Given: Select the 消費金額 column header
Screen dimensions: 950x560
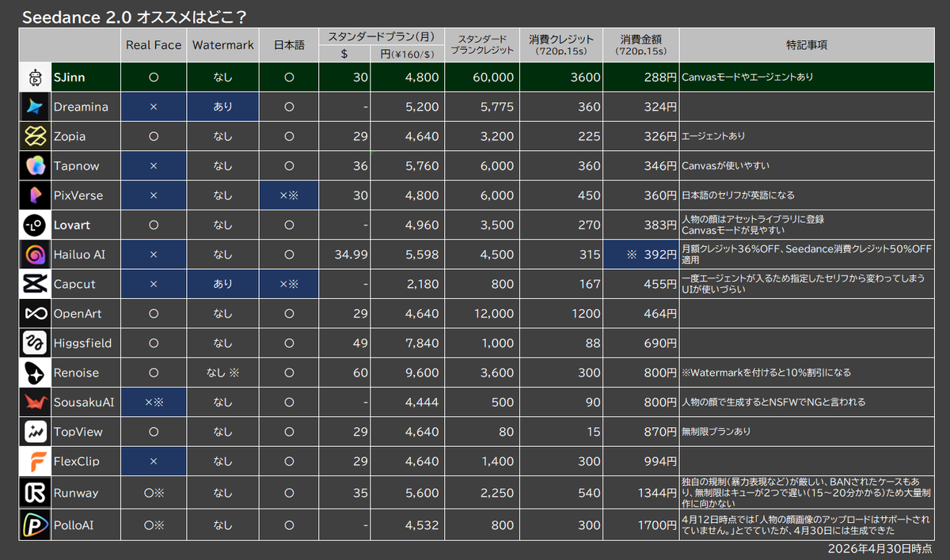Looking at the screenshot, I should coord(640,45).
